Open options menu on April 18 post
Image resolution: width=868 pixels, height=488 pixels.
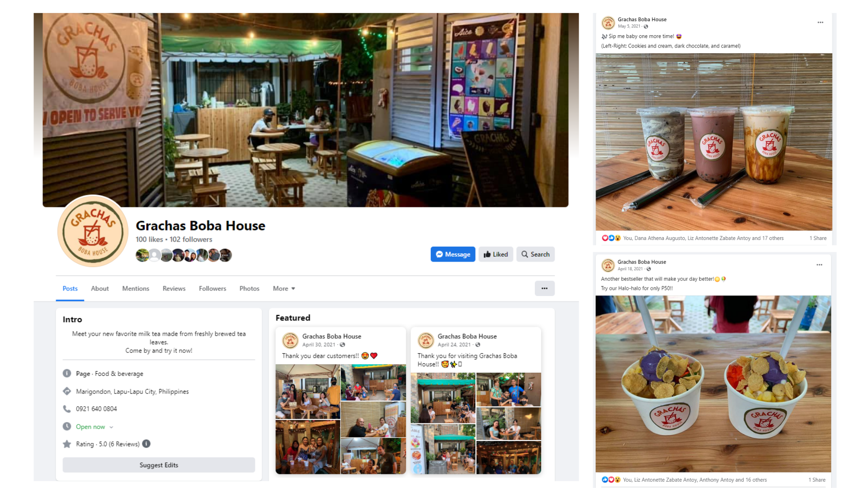click(819, 265)
